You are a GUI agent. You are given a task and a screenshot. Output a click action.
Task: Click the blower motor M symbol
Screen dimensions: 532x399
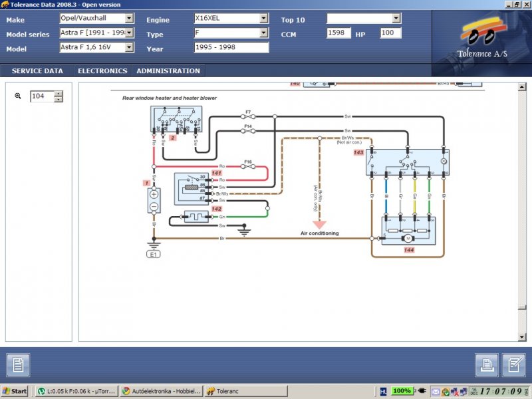click(408, 239)
